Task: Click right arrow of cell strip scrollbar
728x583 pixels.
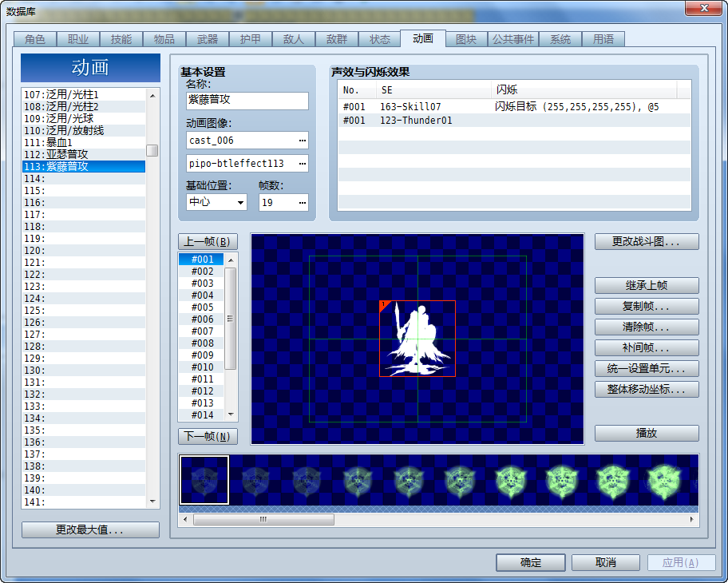Action: (x=692, y=519)
